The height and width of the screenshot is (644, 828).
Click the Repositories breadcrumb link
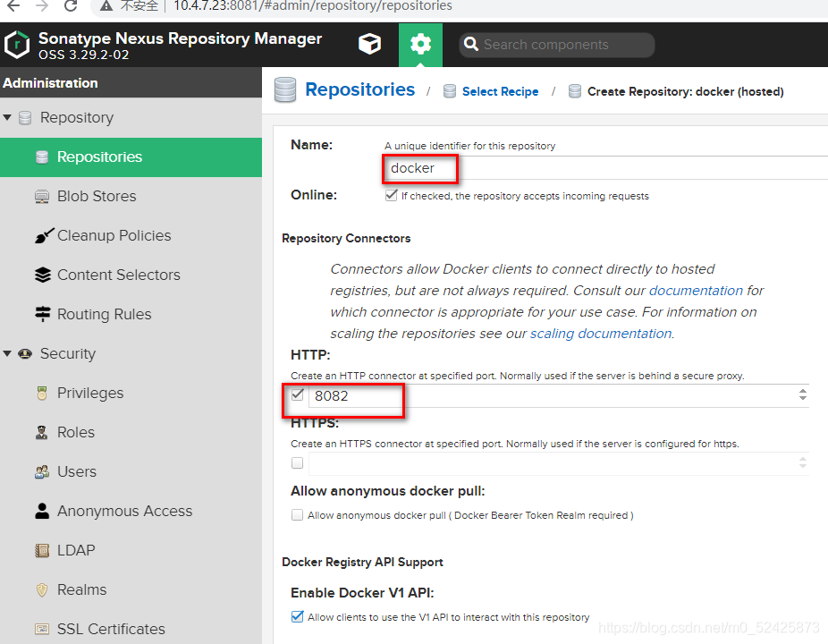[360, 89]
